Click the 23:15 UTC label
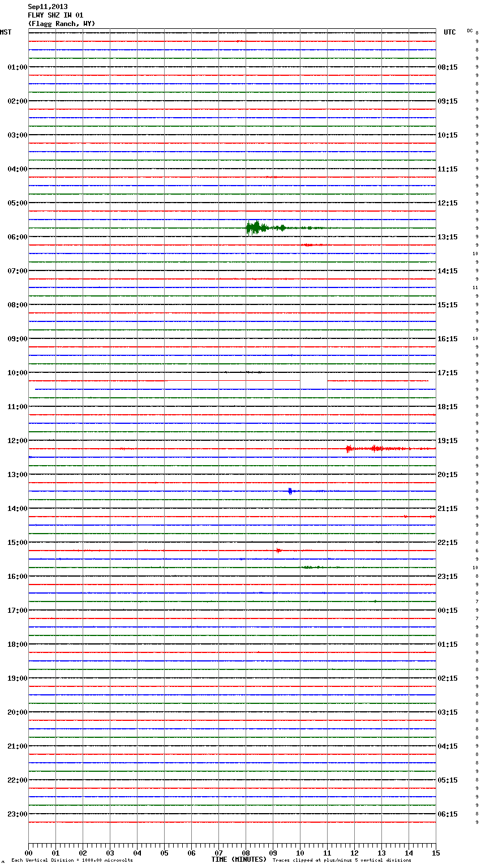The height and width of the screenshot is (868, 481). click(448, 577)
